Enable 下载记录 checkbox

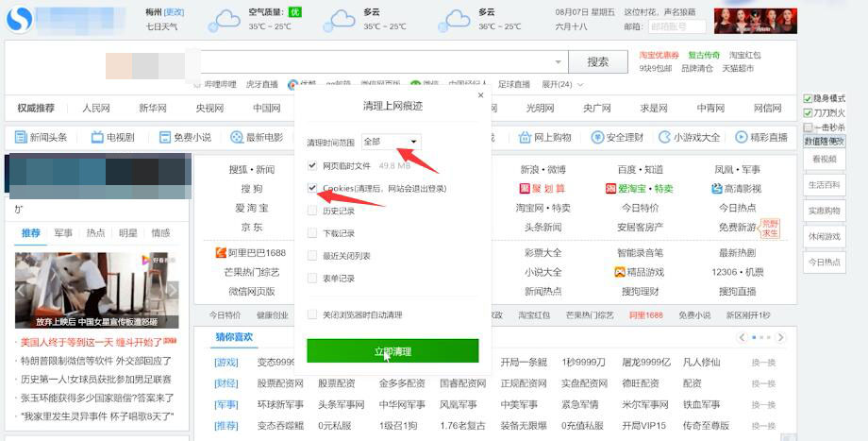[312, 232]
